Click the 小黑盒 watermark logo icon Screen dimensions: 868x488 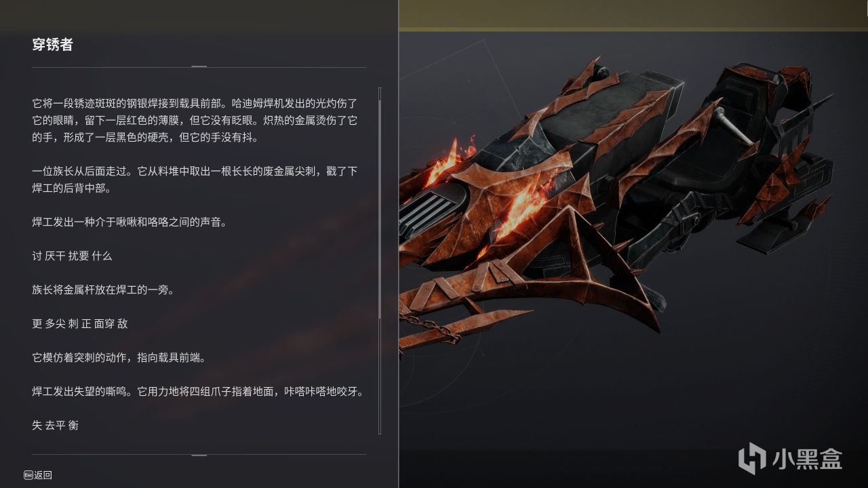point(752,458)
